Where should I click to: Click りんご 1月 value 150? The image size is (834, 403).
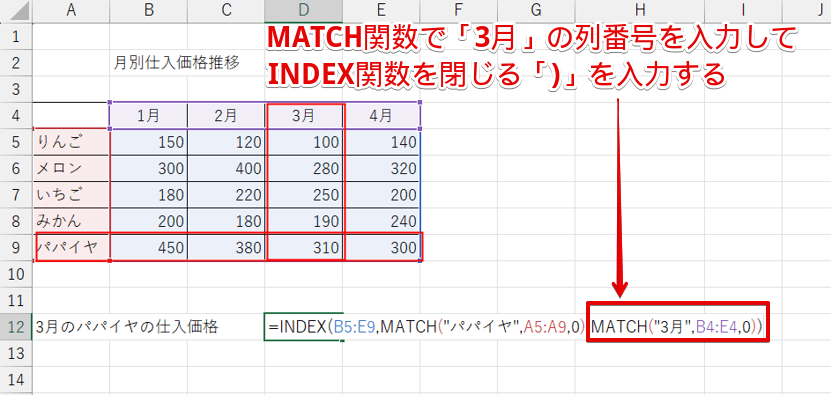(148, 142)
